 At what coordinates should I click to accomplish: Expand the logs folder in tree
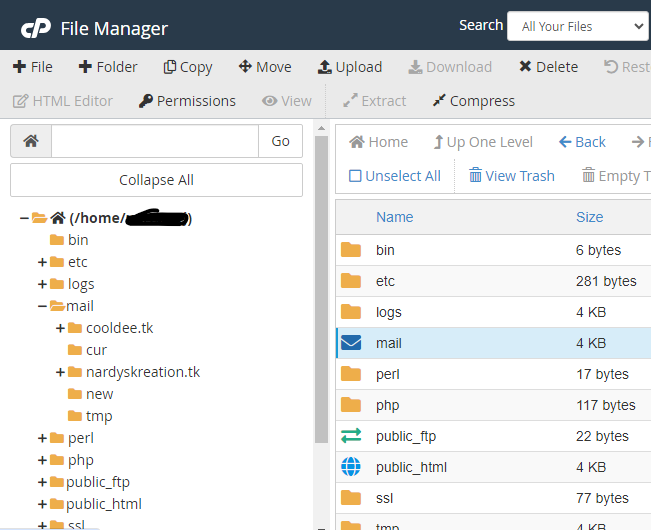tap(42, 284)
